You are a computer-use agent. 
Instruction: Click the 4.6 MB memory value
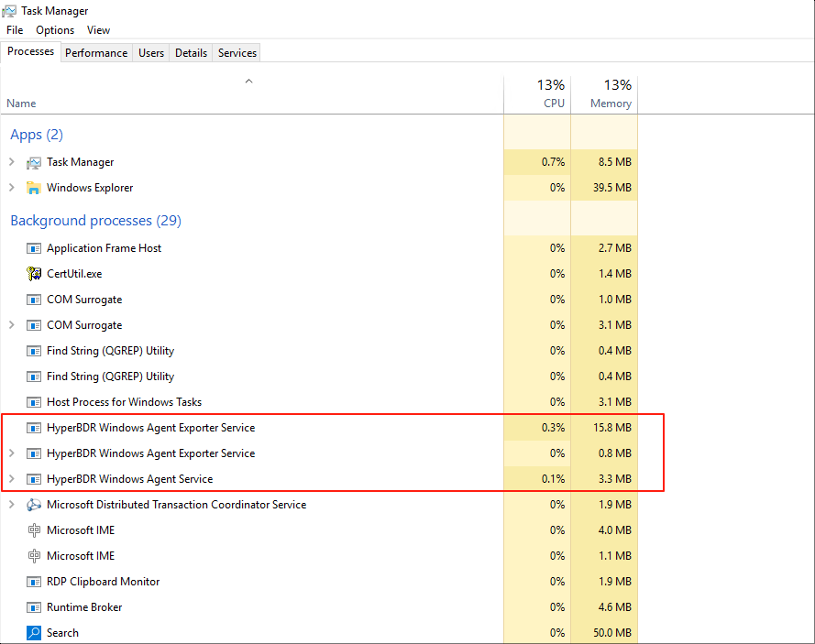click(x=615, y=607)
